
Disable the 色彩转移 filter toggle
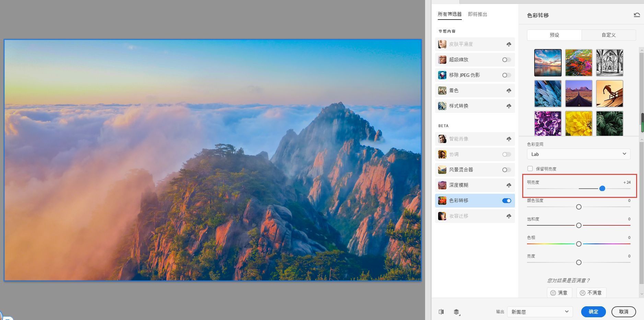pos(507,200)
